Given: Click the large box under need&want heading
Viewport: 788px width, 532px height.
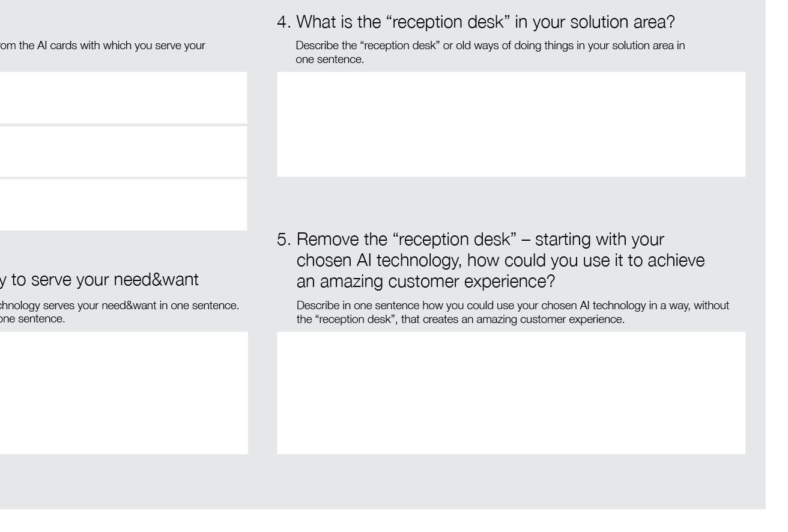Looking at the screenshot, I should tap(124, 393).
